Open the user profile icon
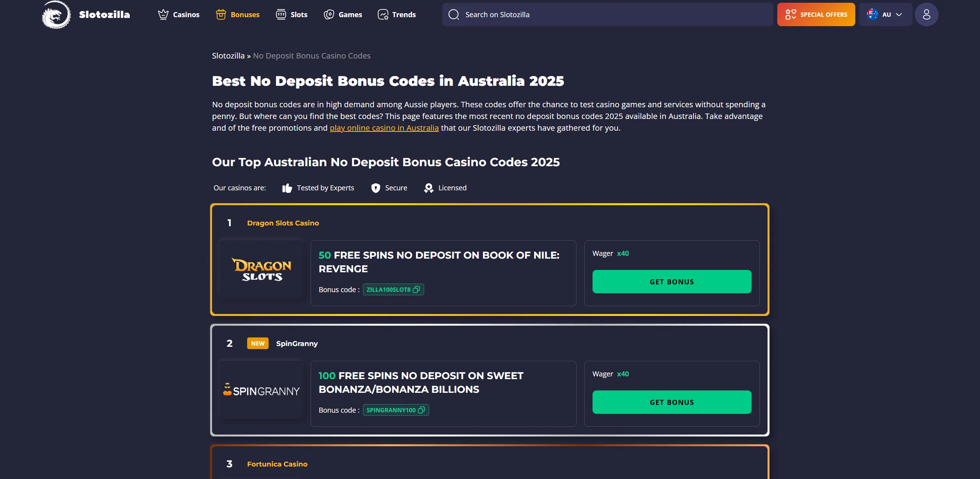This screenshot has width=980, height=479. coord(926,14)
